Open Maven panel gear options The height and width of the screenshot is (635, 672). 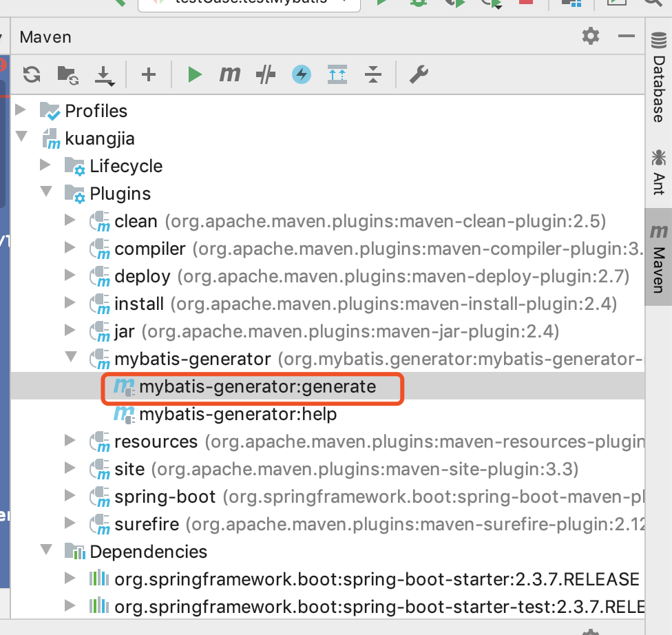[x=591, y=36]
